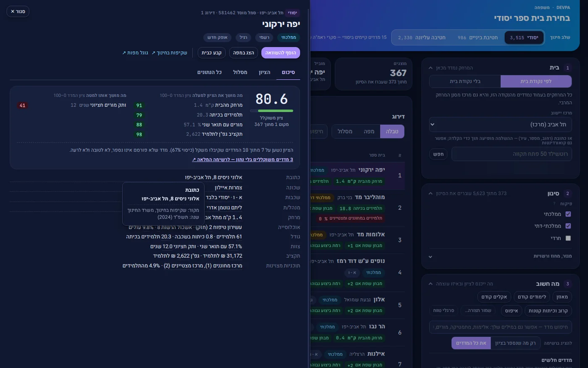This screenshot has width=588, height=368.
Task: Collapse the סינון section chevron
Action: pyautogui.click(x=430, y=193)
